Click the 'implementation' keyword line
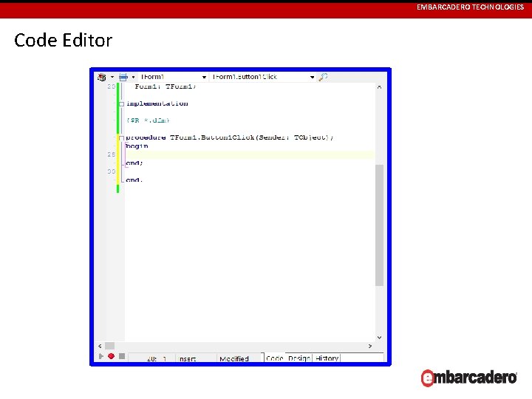This screenshot has width=532, height=399. [157, 103]
